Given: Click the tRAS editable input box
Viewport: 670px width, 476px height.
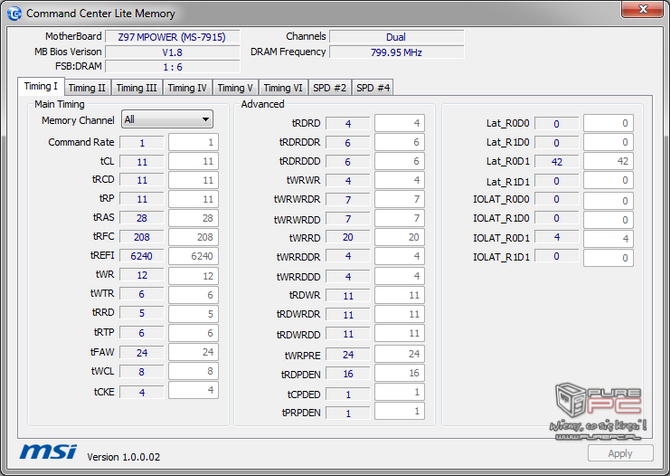Looking at the screenshot, I should (x=192, y=218).
